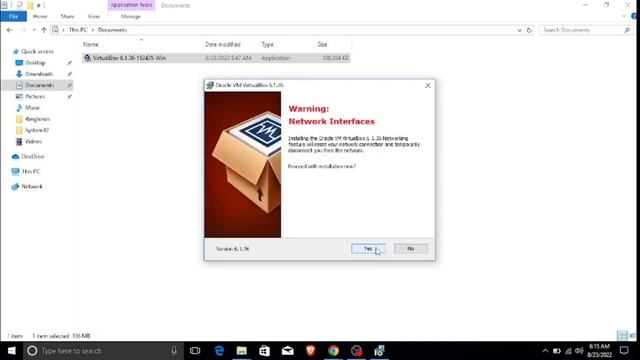Image resolution: width=640 pixels, height=360 pixels.
Task: Refresh the Documents folder view
Action: coord(529,30)
